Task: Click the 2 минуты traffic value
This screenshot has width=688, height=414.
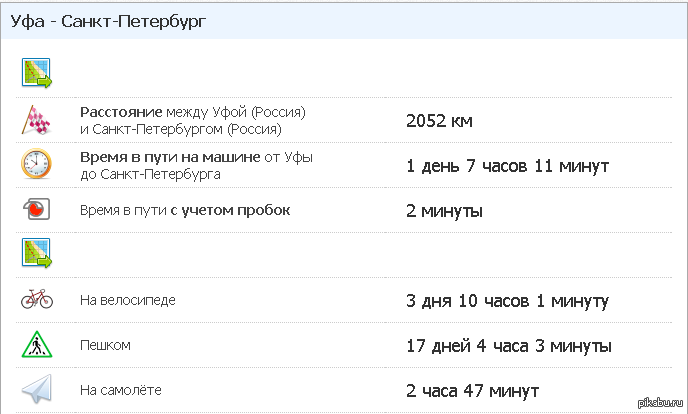Action: 445,211
